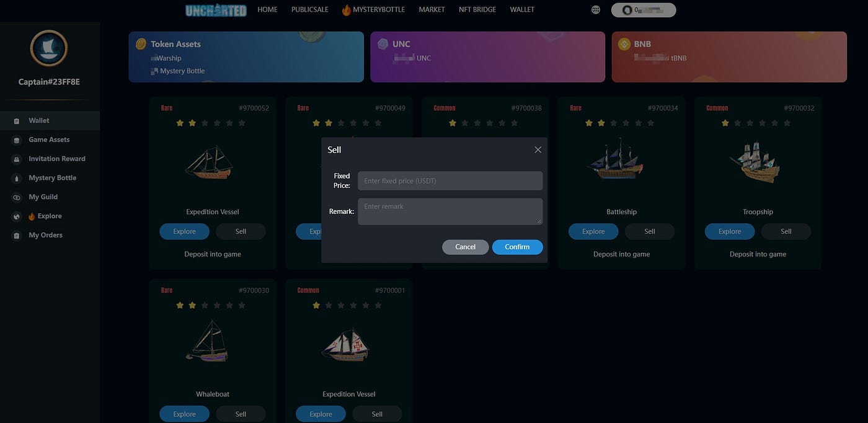Click the UNC token icon
The height and width of the screenshot is (423, 868).
[383, 44]
